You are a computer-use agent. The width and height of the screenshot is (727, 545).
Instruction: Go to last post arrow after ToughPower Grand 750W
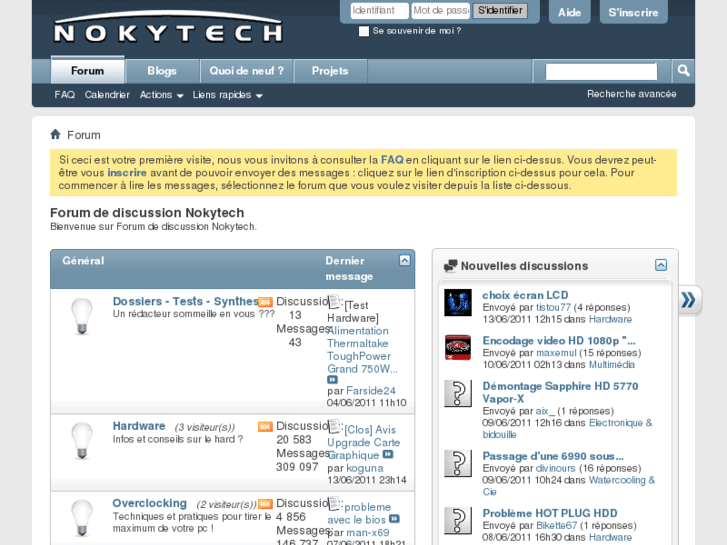click(332, 379)
